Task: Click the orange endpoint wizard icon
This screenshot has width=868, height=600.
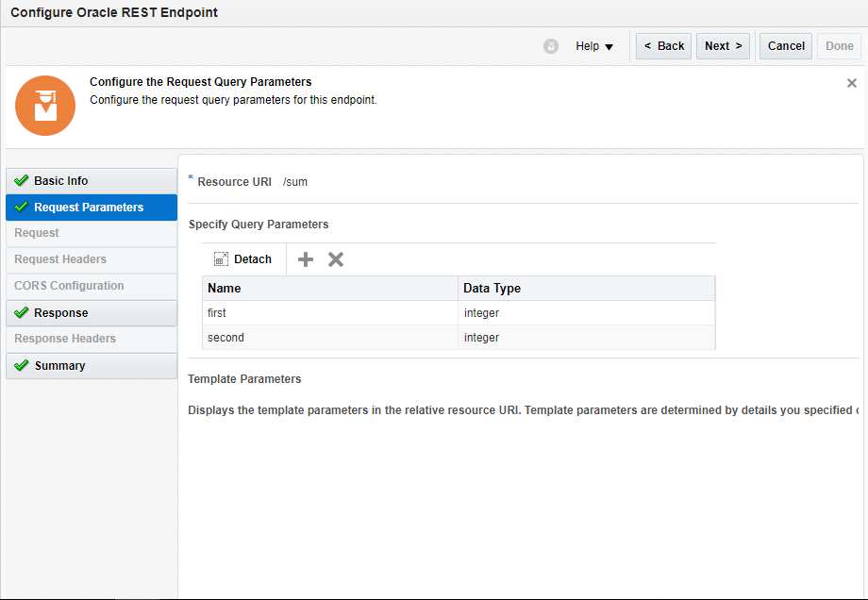Action: tap(45, 106)
